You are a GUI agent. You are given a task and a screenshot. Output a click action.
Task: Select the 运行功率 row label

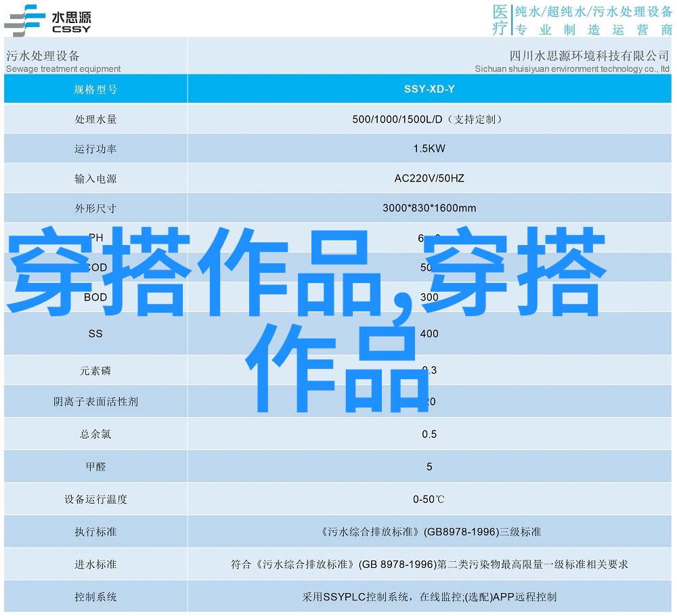pyautogui.click(x=95, y=149)
